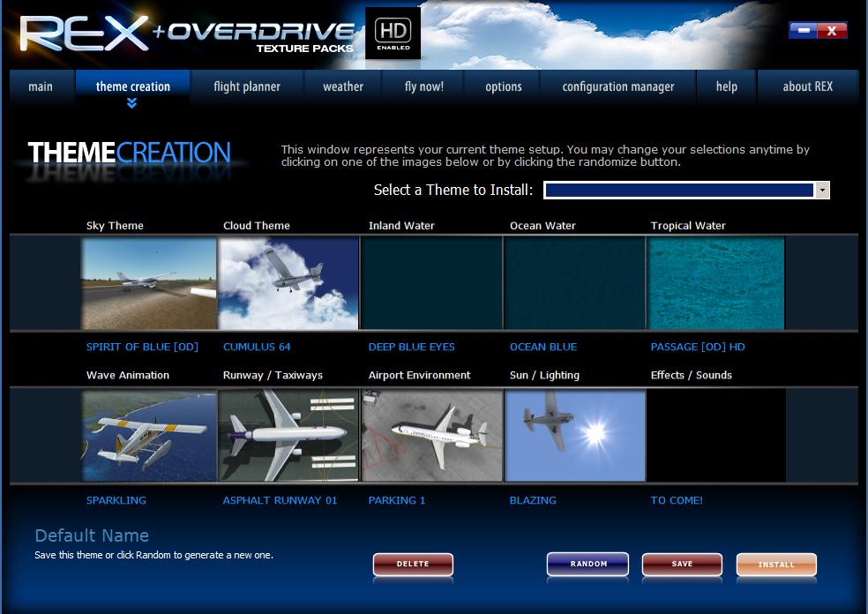Select the Ocean Water texture thumbnail
The width and height of the screenshot is (868, 614).
click(x=574, y=283)
